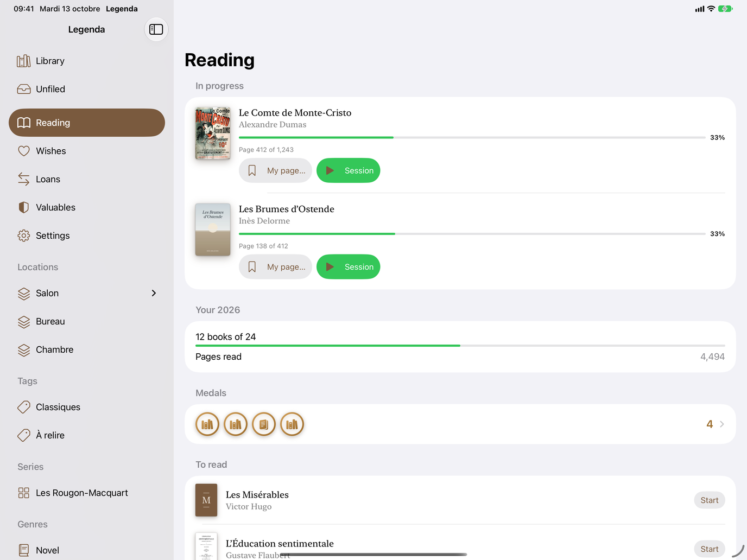This screenshot has height=560, width=747.
Task: Click the Wishes heart icon
Action: tap(23, 151)
